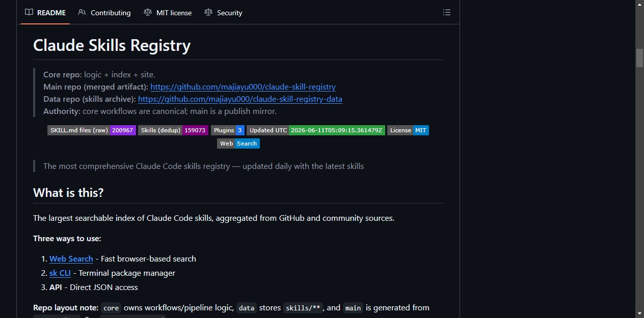
Task: Click the scroll up arrow of page scrollbar
Action: (639, 4)
